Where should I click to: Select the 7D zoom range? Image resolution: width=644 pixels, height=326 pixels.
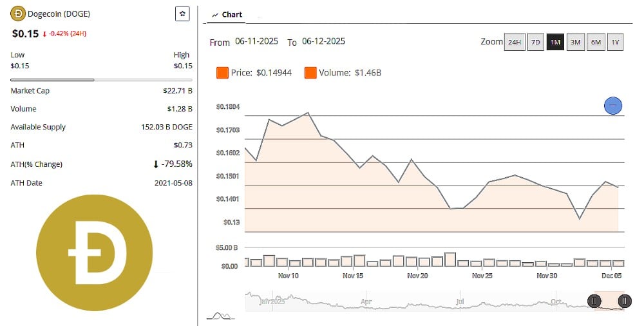click(x=535, y=43)
